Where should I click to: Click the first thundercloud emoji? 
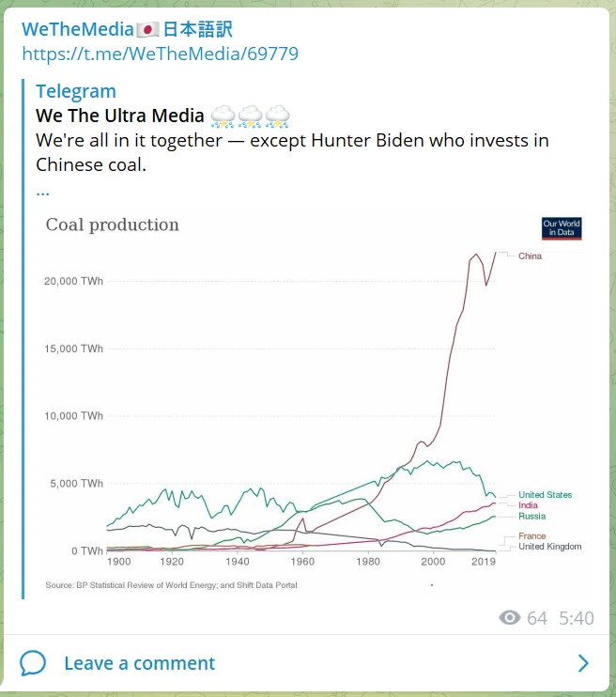(223, 116)
